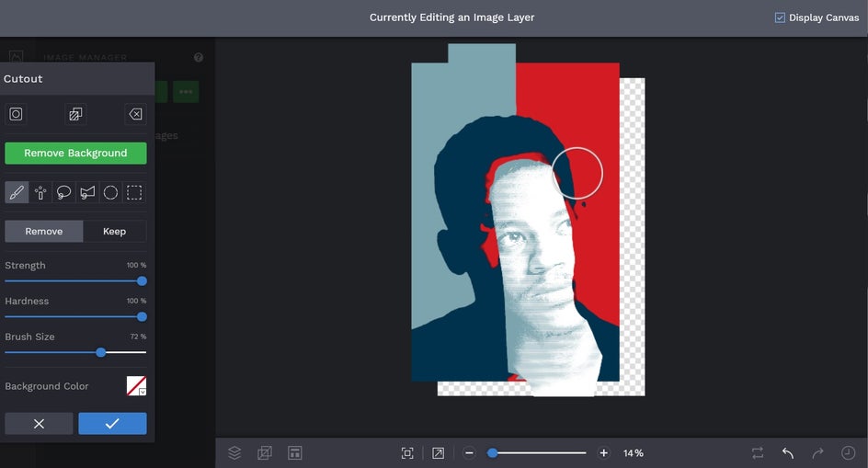Image resolution: width=868 pixels, height=468 pixels.
Task: Click the dimmed three-dots more button
Action: point(186,92)
